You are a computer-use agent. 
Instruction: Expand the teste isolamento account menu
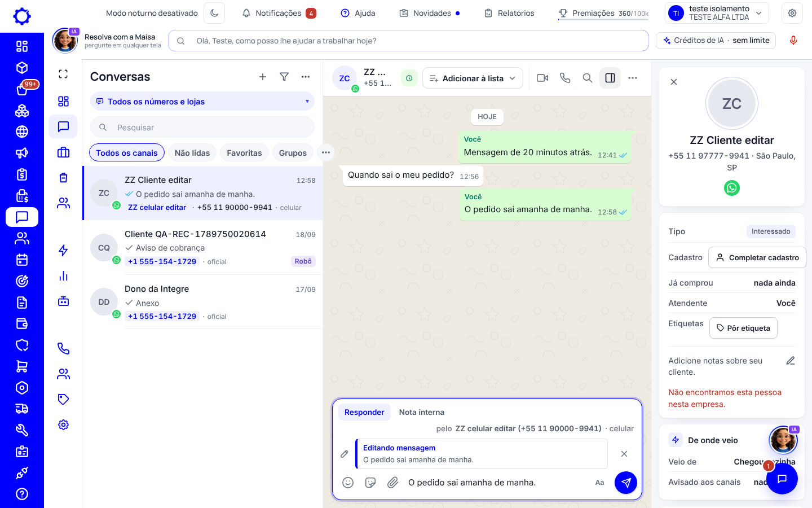tap(717, 13)
